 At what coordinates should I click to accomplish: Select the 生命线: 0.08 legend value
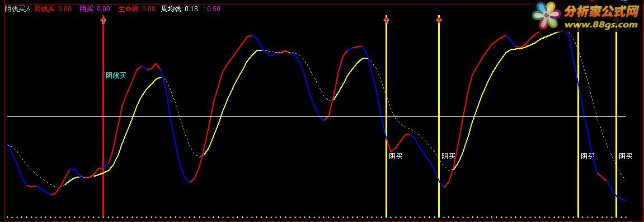[137, 8]
